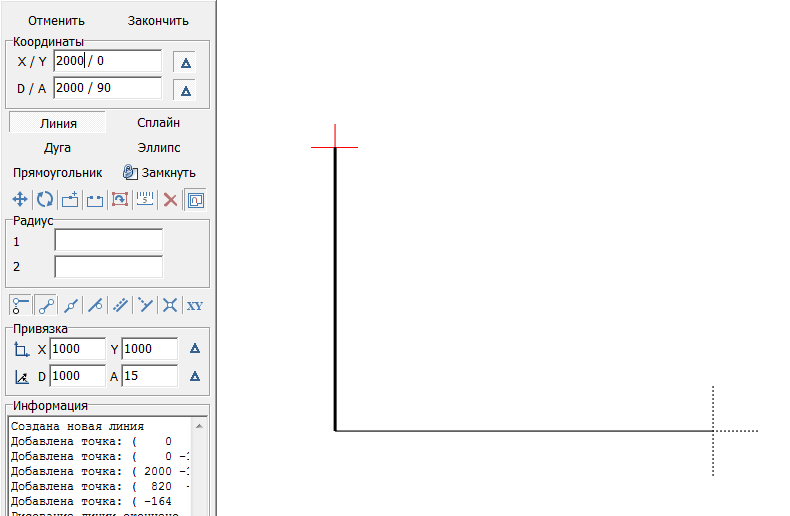Click the red transform frame rotate icon
This screenshot has height=516, width=790.
pos(120,200)
